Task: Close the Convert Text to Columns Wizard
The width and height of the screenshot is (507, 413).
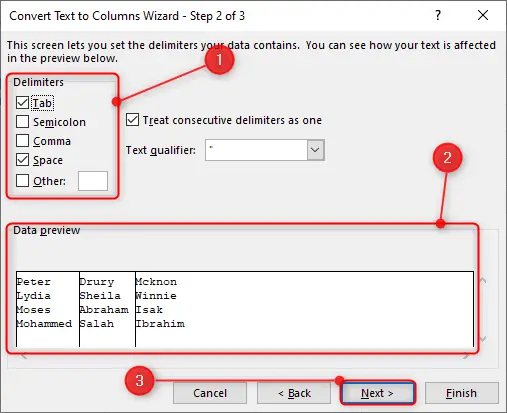Action: pos(483,15)
